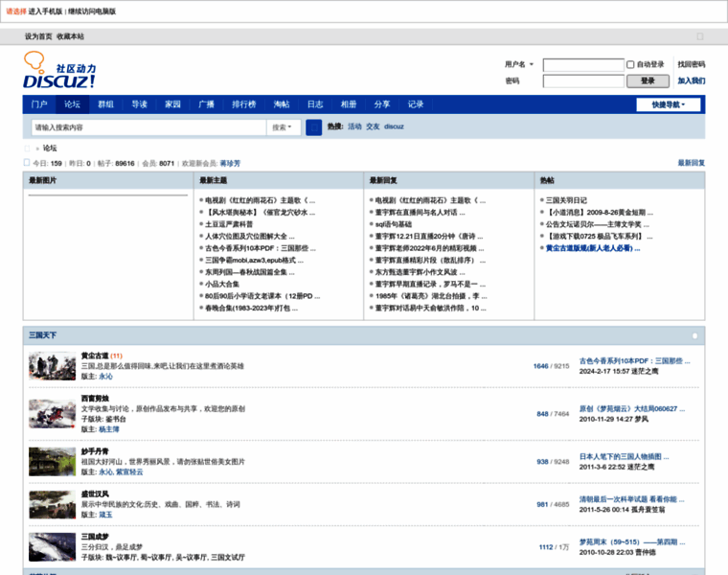Screen dimensions: 728x575
Task: Collapse the 三国天下 section
Action: pyautogui.click(x=696, y=335)
